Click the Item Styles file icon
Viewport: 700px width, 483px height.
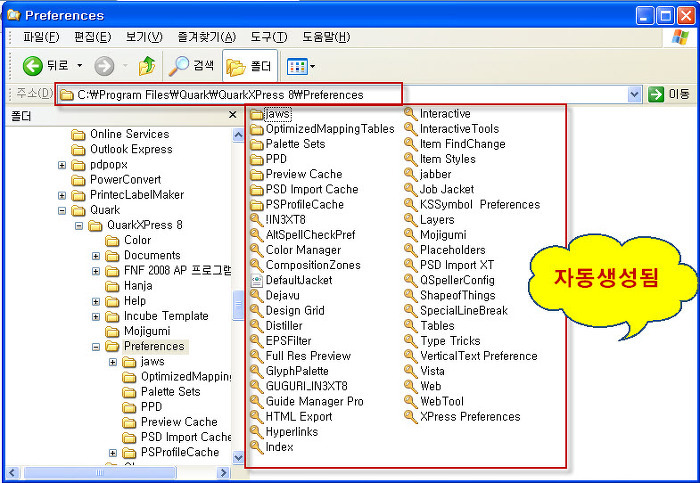pos(411,159)
